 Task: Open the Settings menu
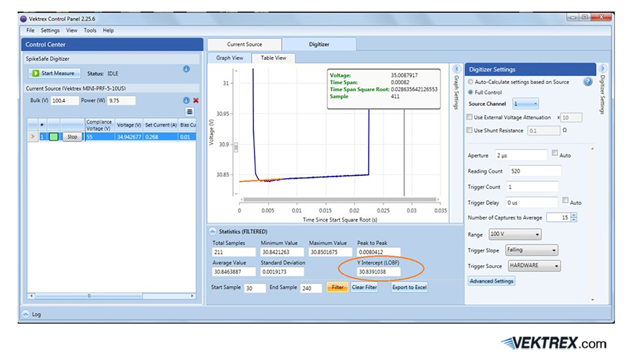tap(50, 31)
